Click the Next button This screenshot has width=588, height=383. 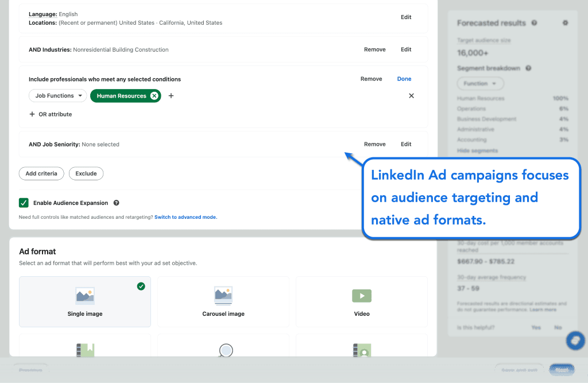click(562, 370)
